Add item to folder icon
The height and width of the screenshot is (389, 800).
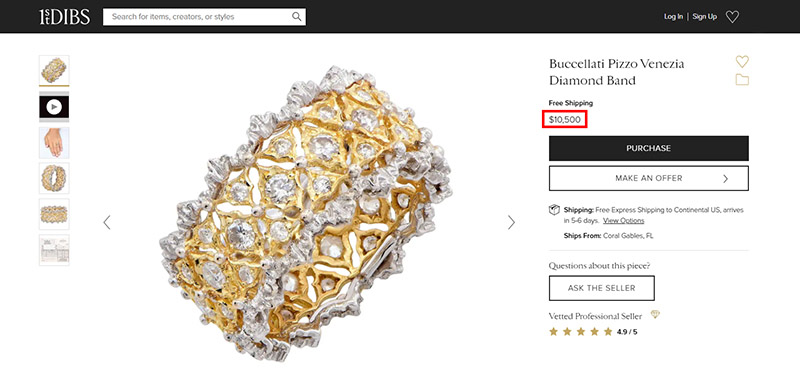tap(742, 80)
